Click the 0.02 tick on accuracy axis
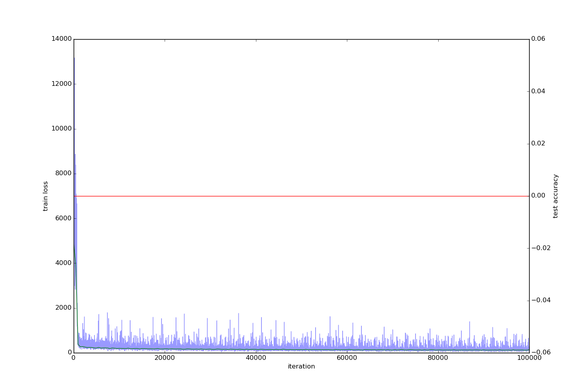Screen dimensions: 588x392 [538, 143]
